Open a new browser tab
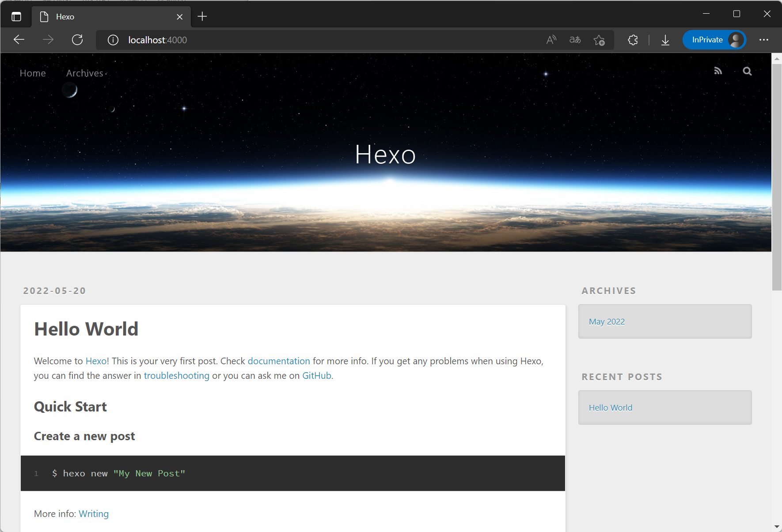This screenshot has height=532, width=782. pyautogui.click(x=202, y=17)
